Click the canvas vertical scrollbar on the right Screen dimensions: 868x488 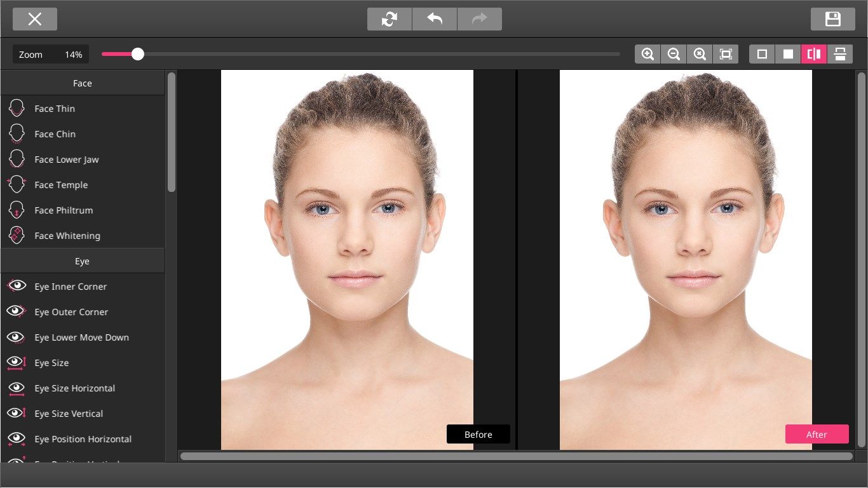tap(862, 259)
